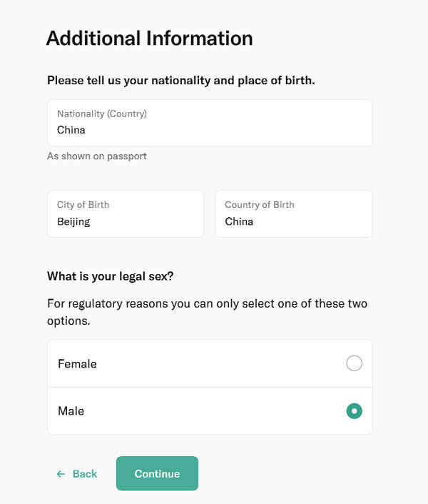This screenshot has height=504, width=428.
Task: Click the 'City of Birth' field label
Action: pos(83,205)
